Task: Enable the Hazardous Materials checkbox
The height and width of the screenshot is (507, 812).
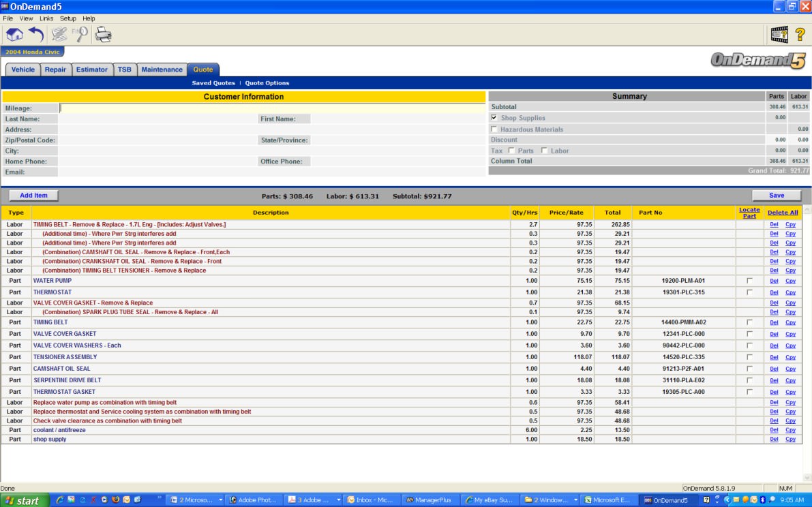Action: (x=494, y=129)
